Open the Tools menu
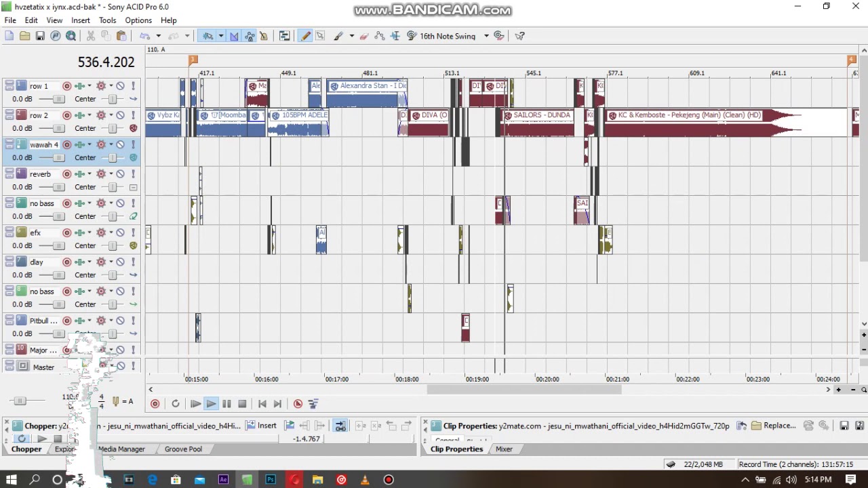868x488 pixels. pyautogui.click(x=108, y=20)
